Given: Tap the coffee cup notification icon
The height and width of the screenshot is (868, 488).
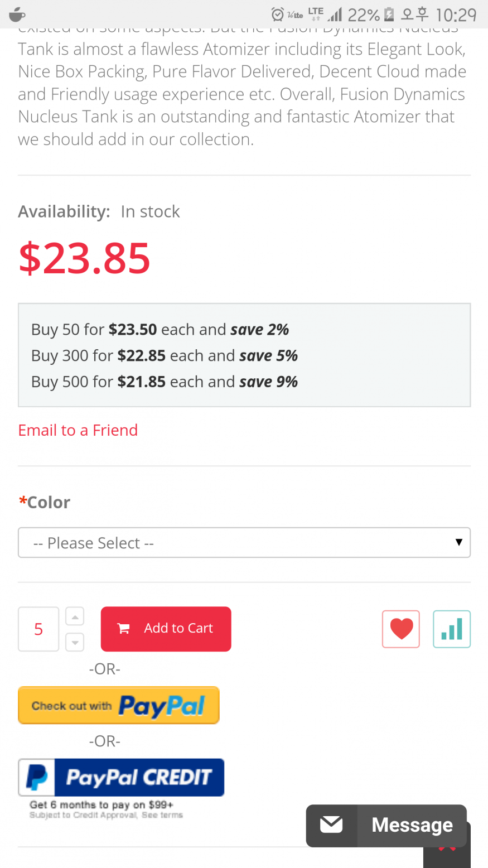Looking at the screenshot, I should pyautogui.click(x=17, y=15).
